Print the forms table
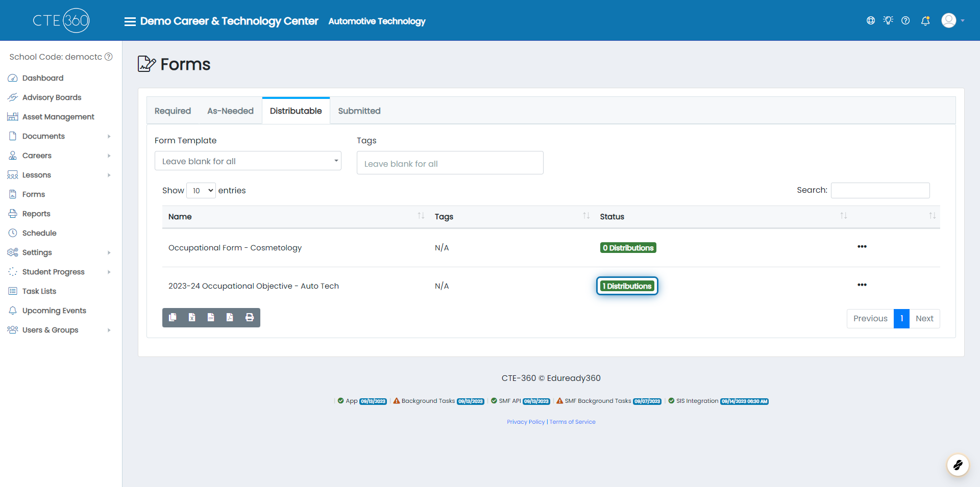Image resolution: width=980 pixels, height=487 pixels. 250,317
